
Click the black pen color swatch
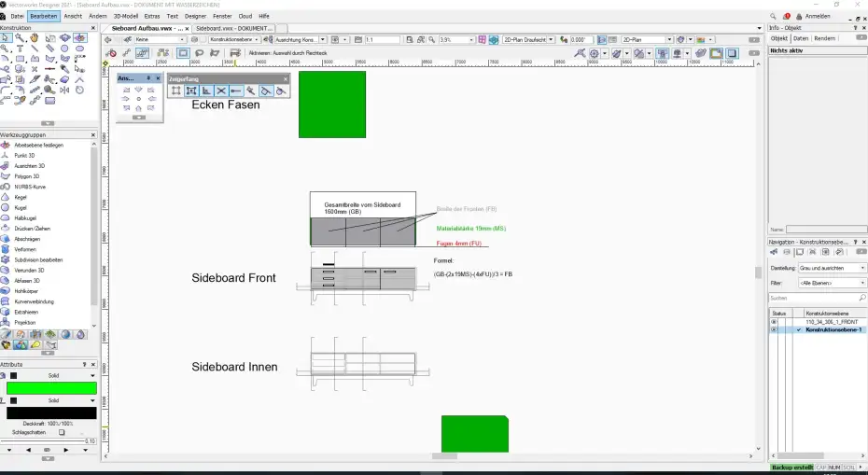coord(51,413)
